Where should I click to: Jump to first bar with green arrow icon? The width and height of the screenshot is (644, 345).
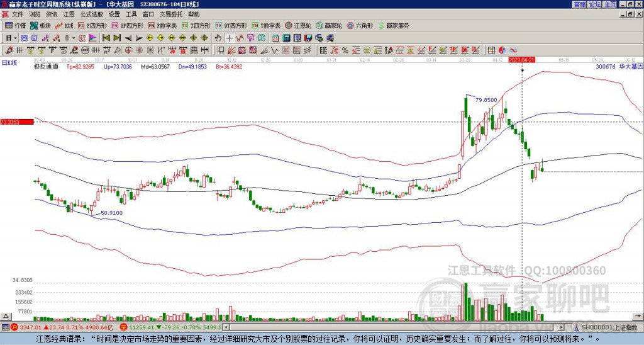[x=106, y=38]
